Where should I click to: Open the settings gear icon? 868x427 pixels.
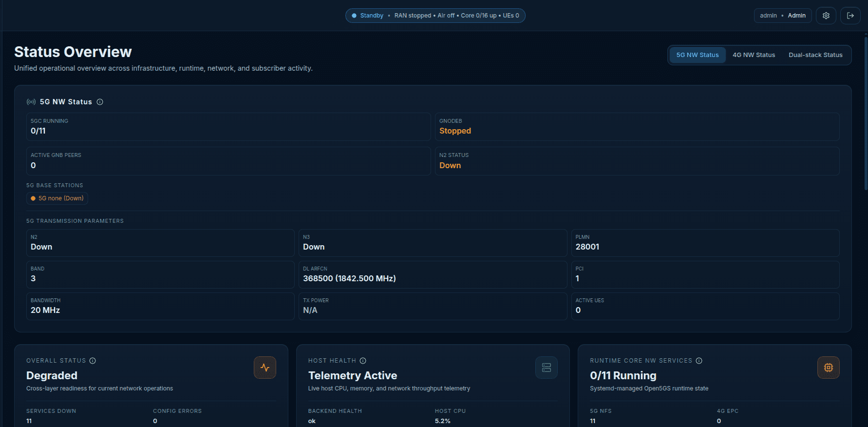pos(826,16)
